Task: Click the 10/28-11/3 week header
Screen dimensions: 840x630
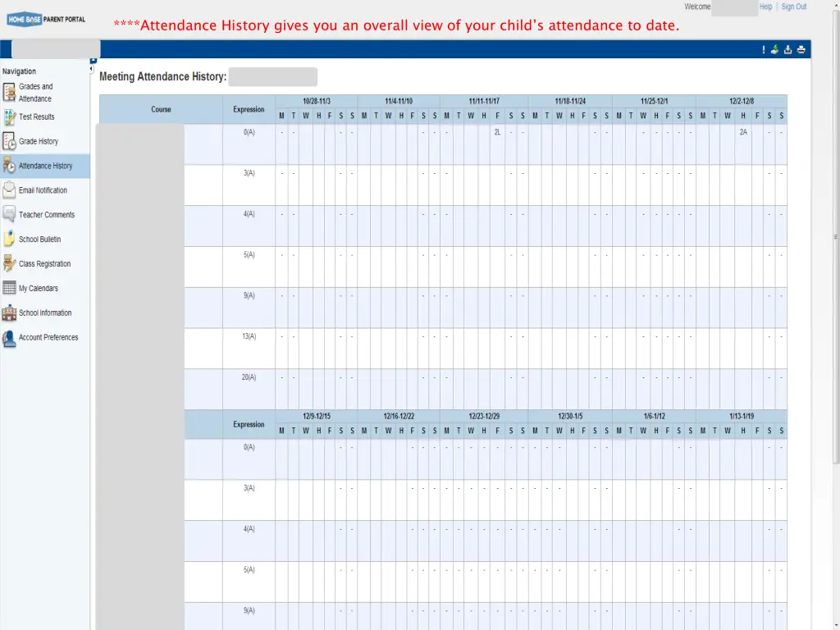Action: (316, 101)
